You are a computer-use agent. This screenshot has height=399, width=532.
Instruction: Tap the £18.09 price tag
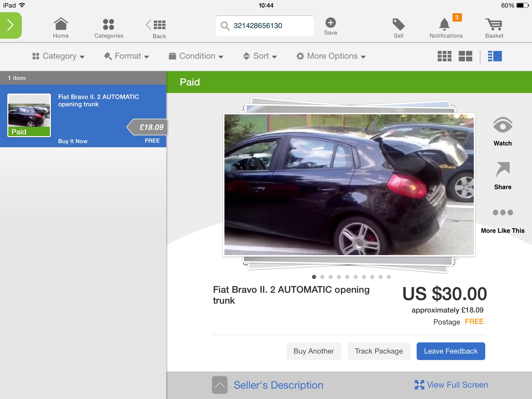coord(148,127)
